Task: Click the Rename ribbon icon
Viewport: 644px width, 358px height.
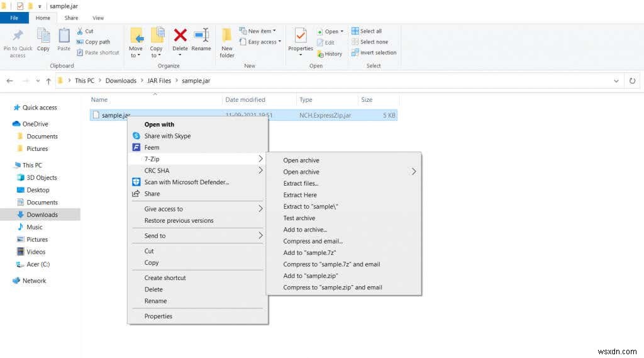Action: [201, 35]
